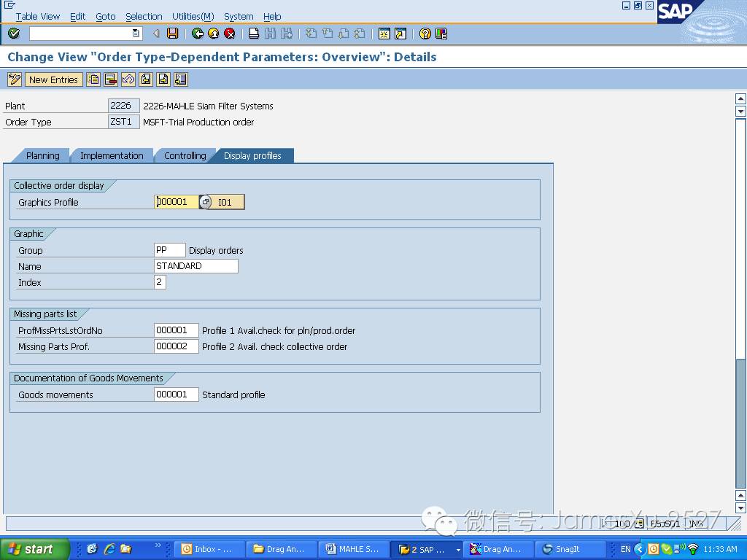Screen dimensions: 747x560
Task: Open the MAHLE S... Word taskbar button
Action: [x=355, y=549]
